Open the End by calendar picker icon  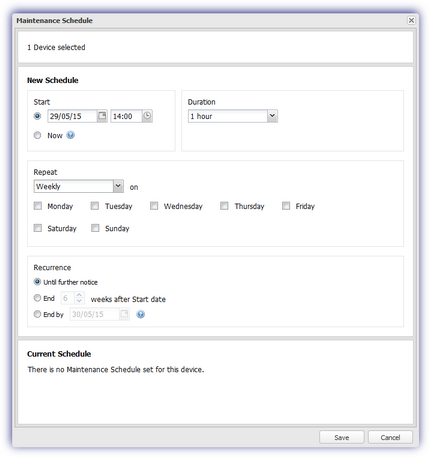pyautogui.click(x=124, y=314)
